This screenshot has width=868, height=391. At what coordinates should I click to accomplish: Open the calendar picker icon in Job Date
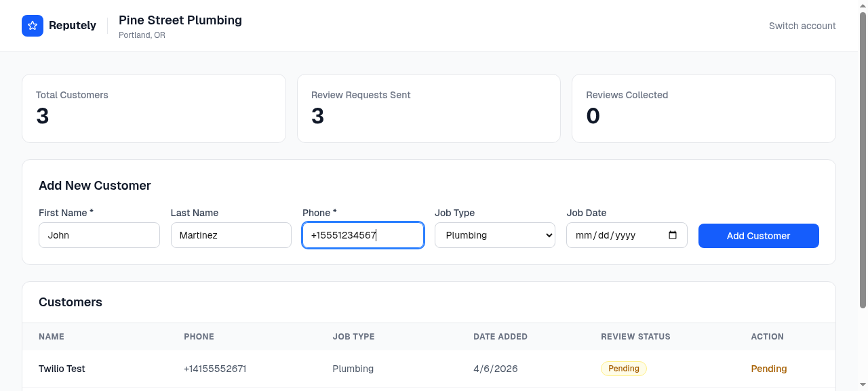(x=673, y=235)
